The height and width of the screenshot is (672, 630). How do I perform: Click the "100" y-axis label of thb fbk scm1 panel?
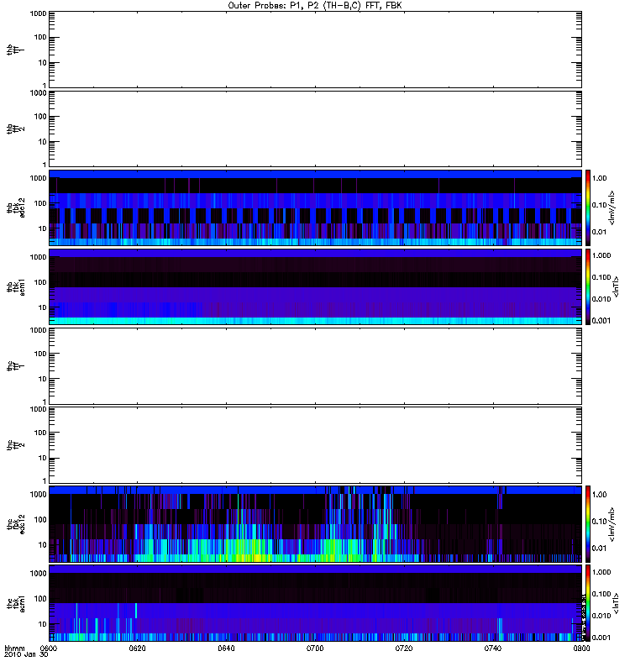(x=40, y=282)
